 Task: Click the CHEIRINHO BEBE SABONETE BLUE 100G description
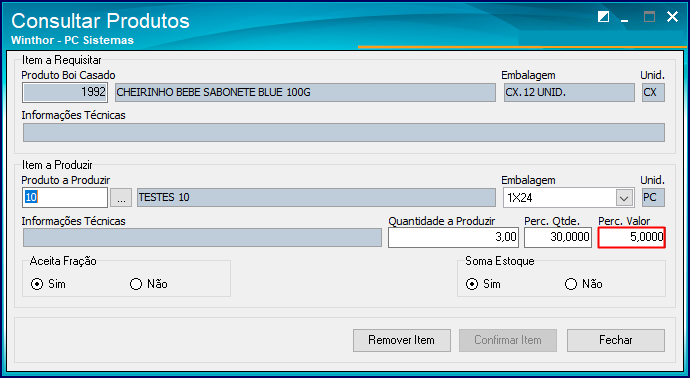point(305,92)
